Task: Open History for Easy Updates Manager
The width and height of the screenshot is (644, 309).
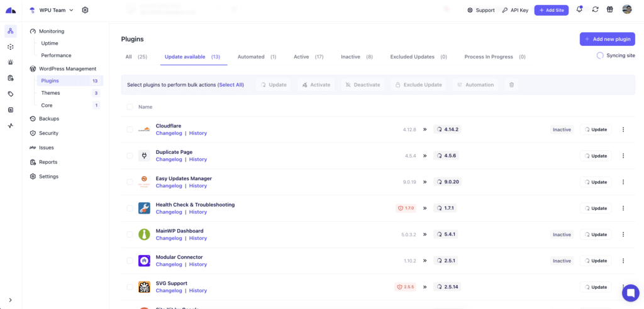Action: point(198,186)
